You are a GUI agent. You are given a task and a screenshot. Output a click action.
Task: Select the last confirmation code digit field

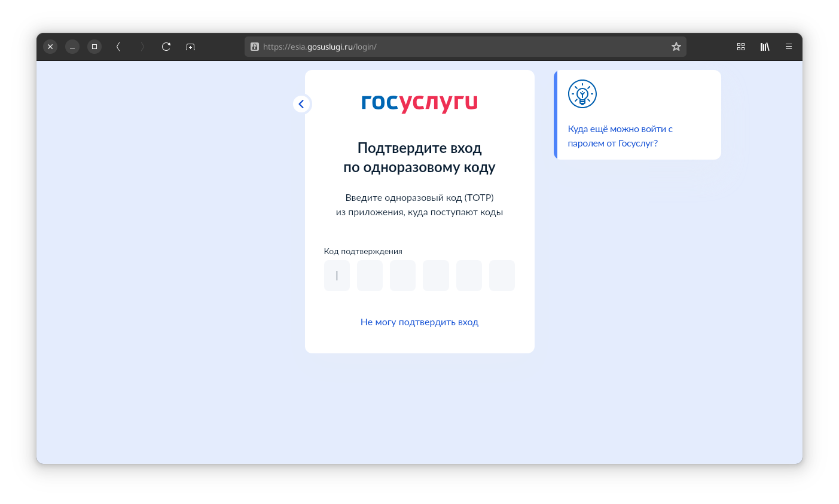tap(502, 276)
